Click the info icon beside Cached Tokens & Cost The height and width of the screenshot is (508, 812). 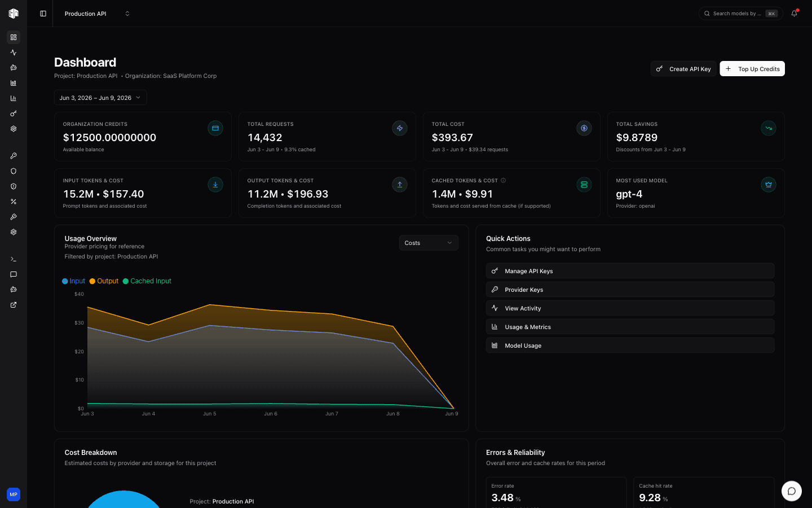pos(504,181)
